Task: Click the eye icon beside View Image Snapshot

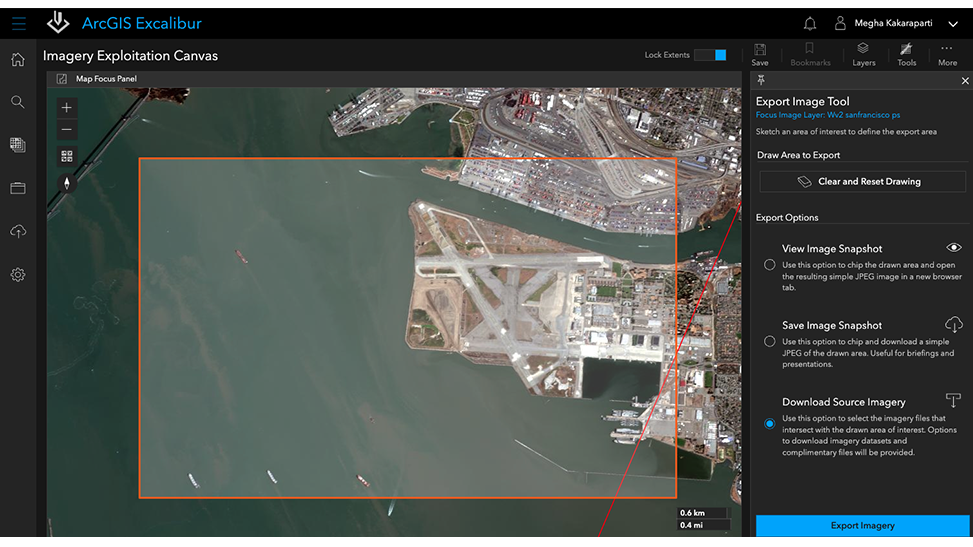Action: pos(954,248)
